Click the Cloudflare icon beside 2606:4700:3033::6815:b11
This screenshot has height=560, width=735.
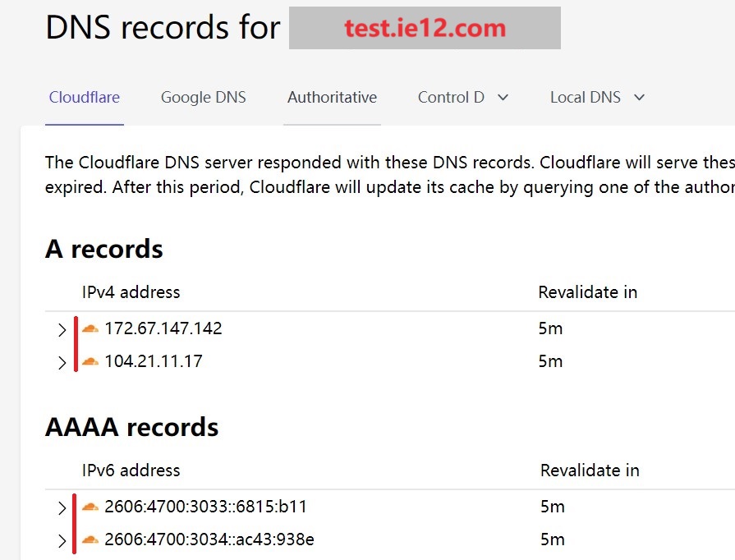pyautogui.click(x=90, y=507)
